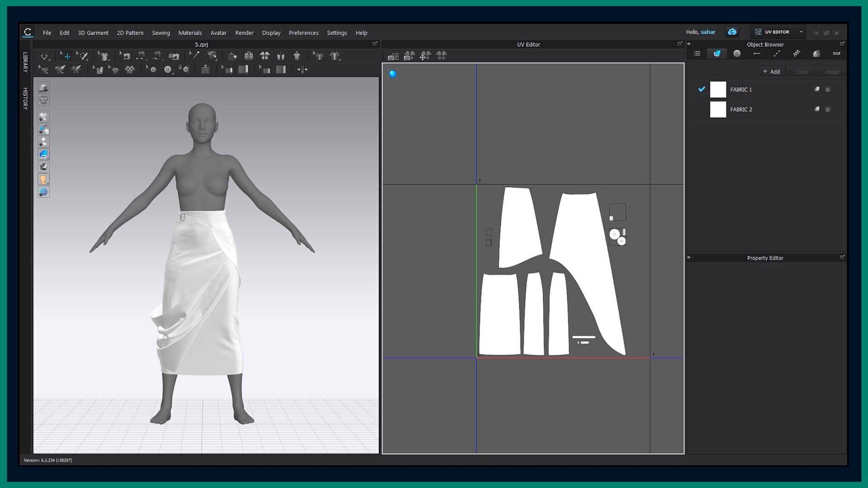The image size is (868, 488).
Task: Undock the Property Editor panel
Action: [842, 257]
